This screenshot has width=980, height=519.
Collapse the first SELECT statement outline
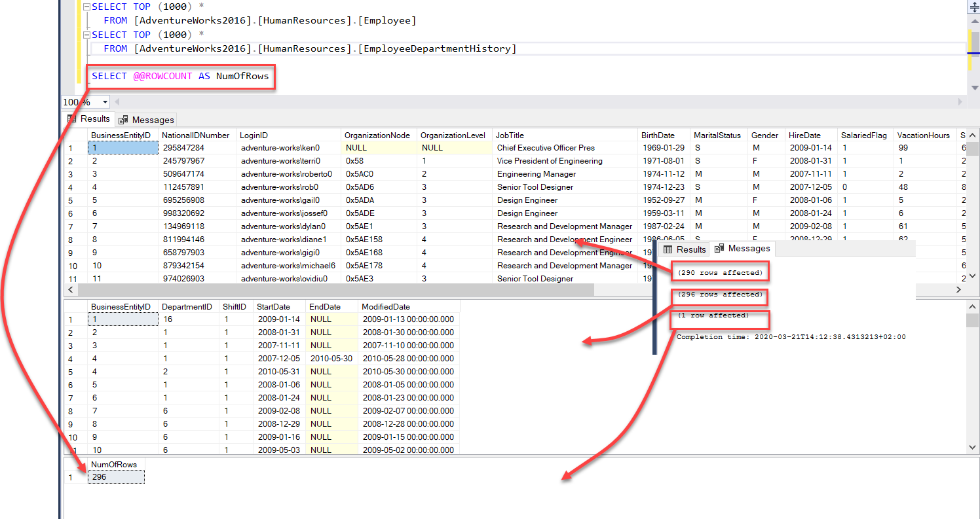tap(86, 6)
